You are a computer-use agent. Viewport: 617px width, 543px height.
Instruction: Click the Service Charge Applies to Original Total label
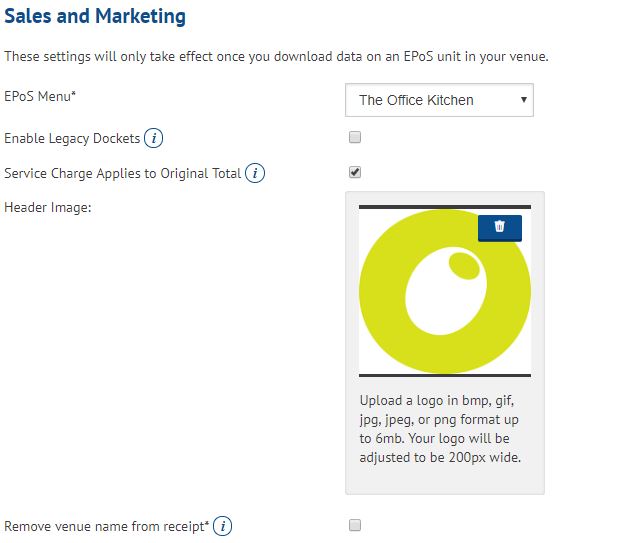[x=122, y=174]
